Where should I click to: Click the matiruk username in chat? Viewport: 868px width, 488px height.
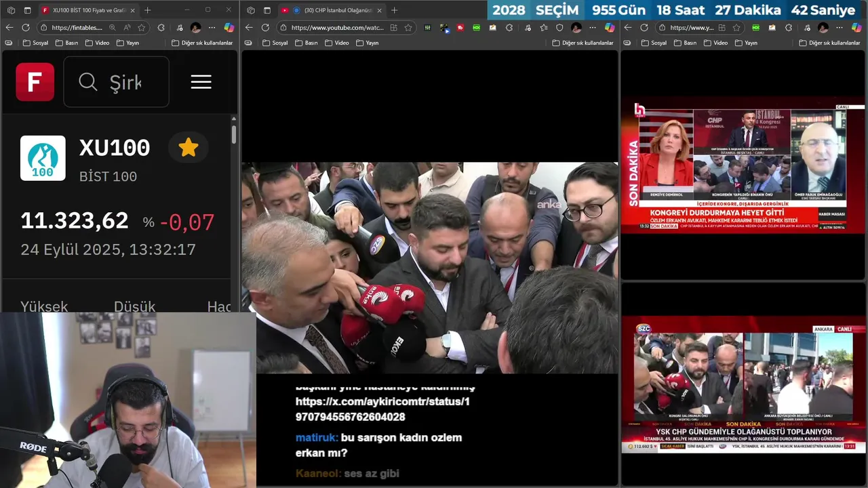[316, 438]
